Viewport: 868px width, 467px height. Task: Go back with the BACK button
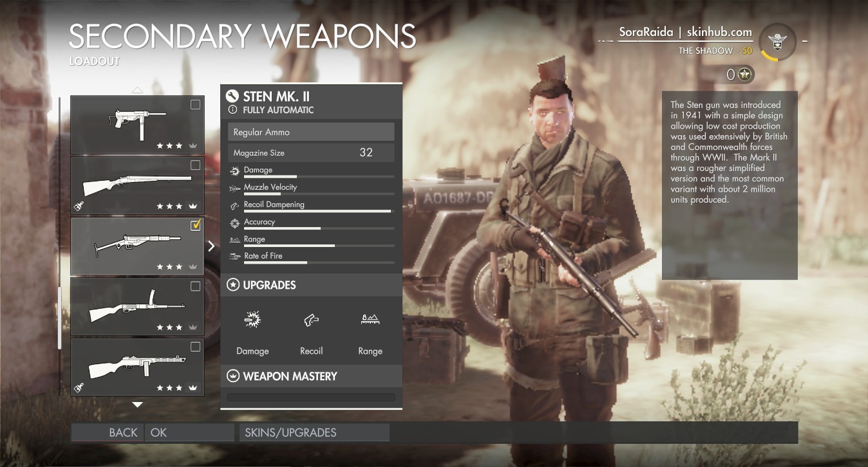tap(107, 432)
